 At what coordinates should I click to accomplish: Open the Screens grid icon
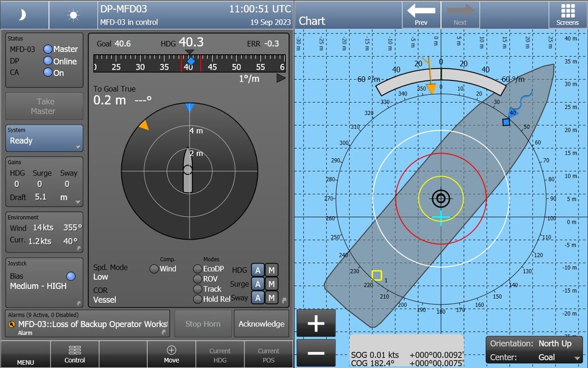[x=567, y=15]
